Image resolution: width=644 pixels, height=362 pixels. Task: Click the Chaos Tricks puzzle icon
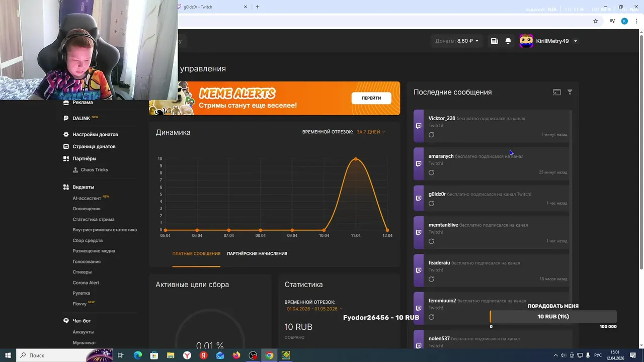[x=76, y=170]
